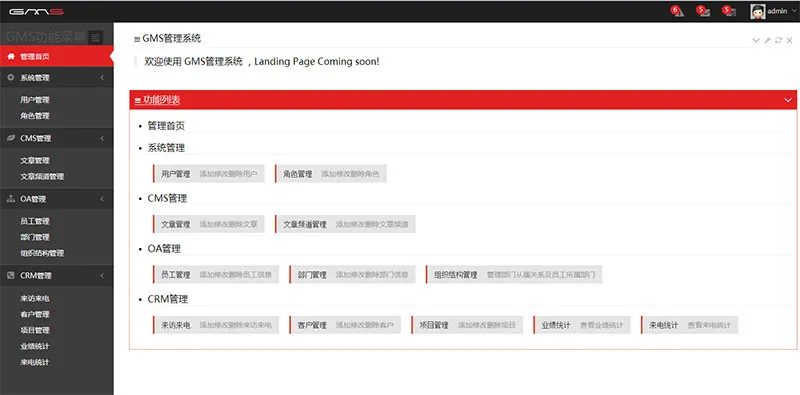Open 客户管理 in the sidebar
Screen dimensions: 800x395
click(x=35, y=314)
